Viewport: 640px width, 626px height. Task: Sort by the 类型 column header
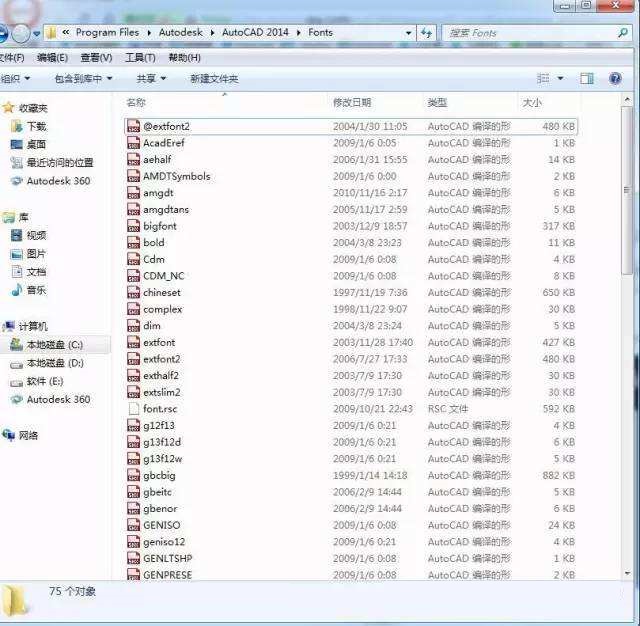(x=437, y=102)
